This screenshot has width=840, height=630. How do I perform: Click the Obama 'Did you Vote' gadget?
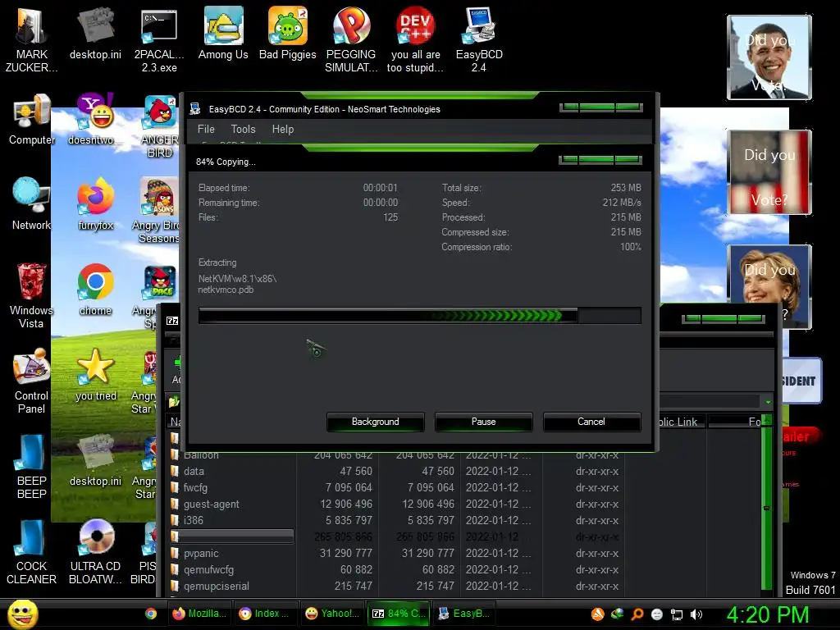pos(769,57)
